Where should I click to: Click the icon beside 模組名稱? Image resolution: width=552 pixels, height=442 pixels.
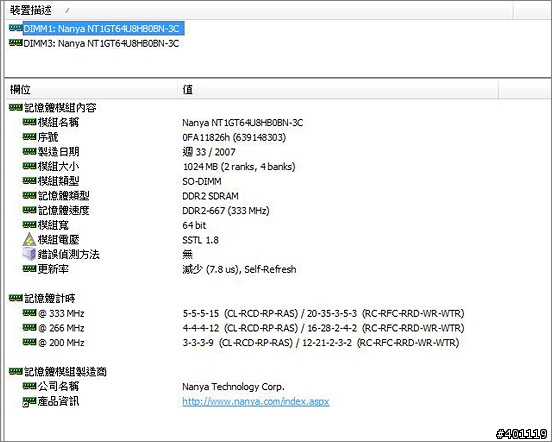(x=30, y=122)
